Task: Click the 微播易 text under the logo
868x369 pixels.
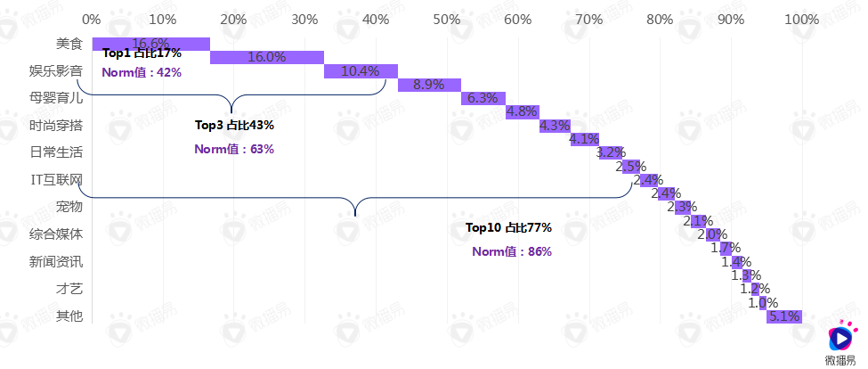Action: pos(840,359)
